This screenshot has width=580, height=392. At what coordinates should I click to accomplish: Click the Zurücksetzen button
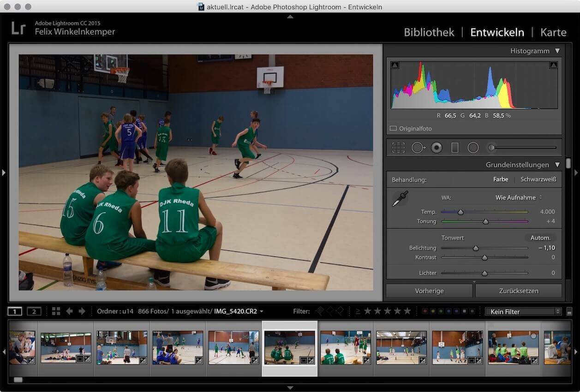pos(518,291)
